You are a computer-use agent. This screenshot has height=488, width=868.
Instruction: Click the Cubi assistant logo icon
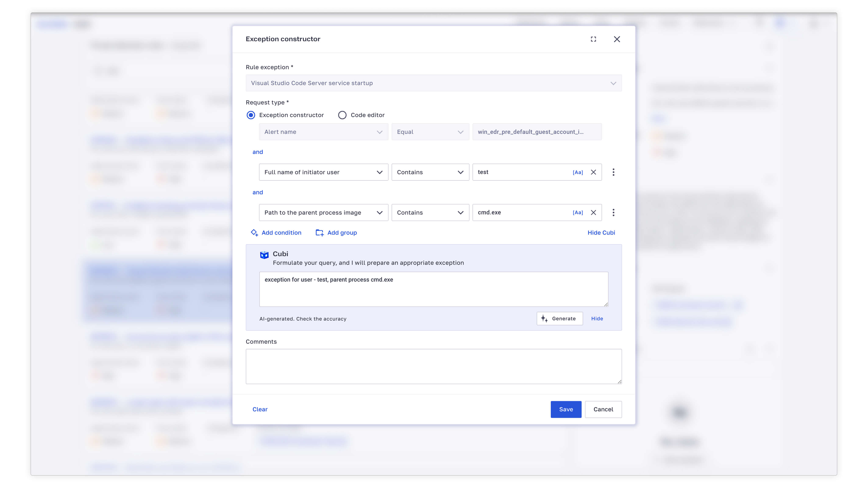pos(264,255)
